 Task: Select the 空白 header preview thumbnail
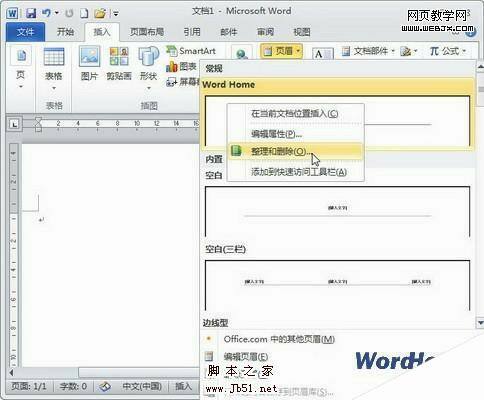point(337,211)
